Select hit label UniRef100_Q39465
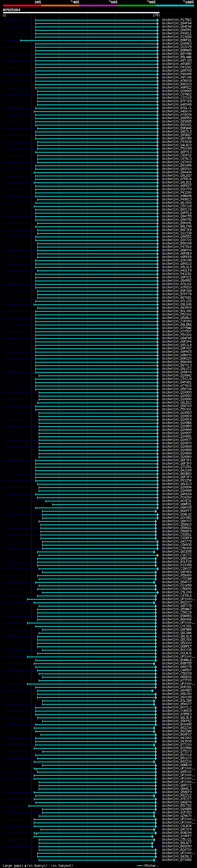197x868 pixels. 176,91
